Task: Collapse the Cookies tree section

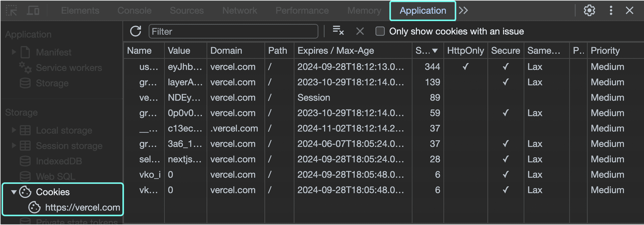Action: click(x=14, y=192)
